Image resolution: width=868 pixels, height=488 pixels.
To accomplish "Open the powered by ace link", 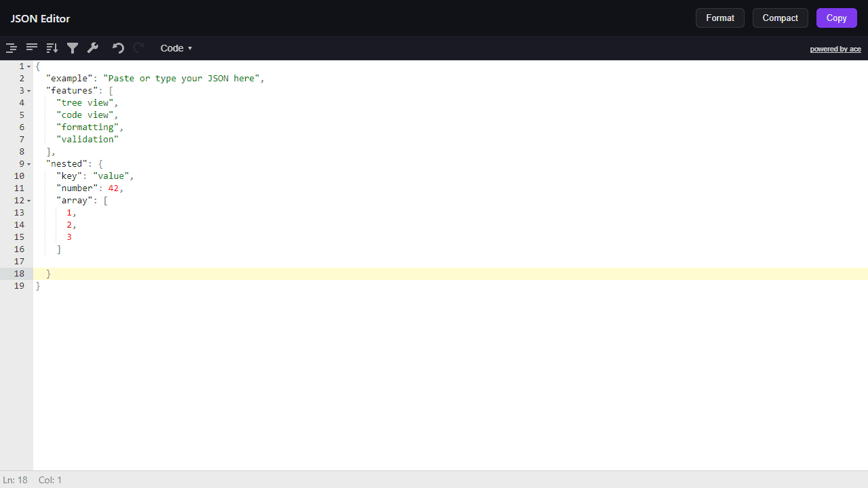I will (x=835, y=49).
